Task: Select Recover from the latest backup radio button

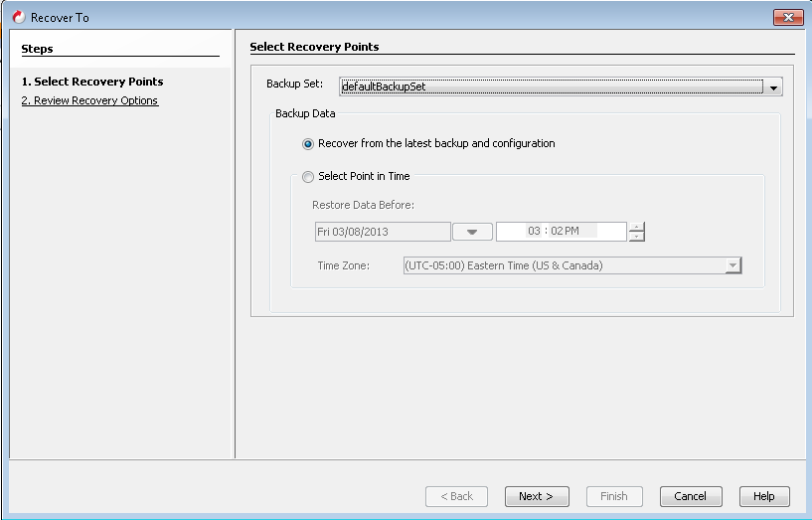Action: [308, 144]
